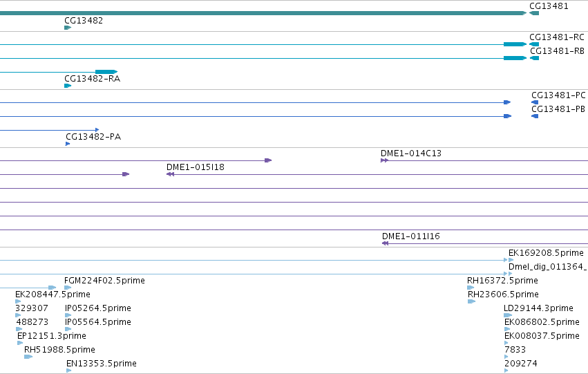
Task: Open the EK169208.5prime EST label
Action: click(546, 253)
